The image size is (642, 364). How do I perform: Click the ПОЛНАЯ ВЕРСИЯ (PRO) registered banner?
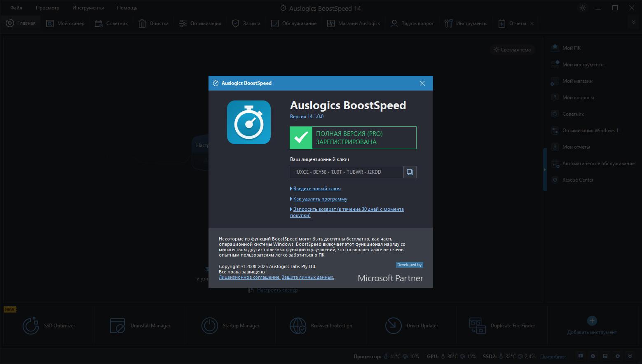point(353,138)
